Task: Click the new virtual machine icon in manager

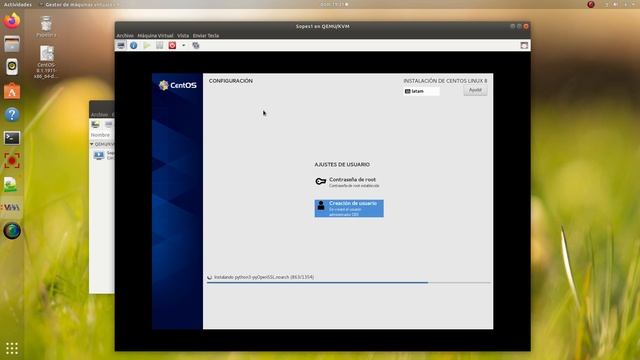Action: (x=96, y=124)
